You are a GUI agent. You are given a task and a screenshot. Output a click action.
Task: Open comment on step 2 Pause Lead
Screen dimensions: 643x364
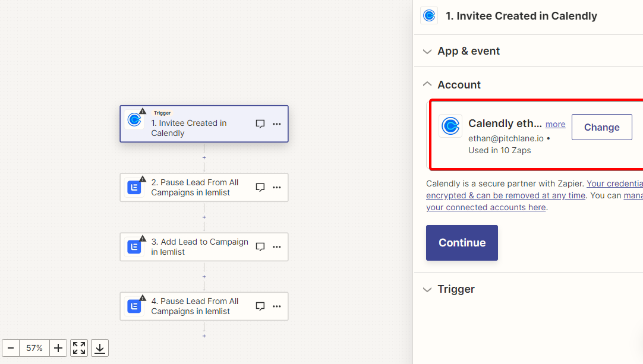(260, 187)
